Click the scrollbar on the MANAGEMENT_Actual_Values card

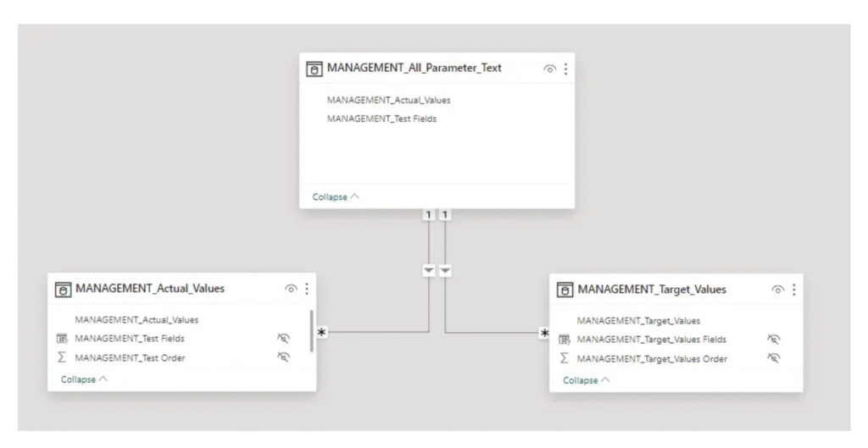point(313,330)
